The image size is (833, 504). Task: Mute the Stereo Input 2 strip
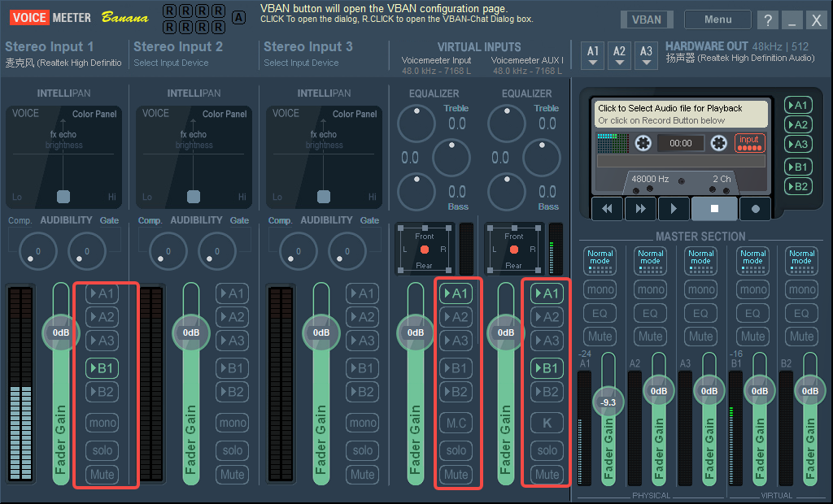click(232, 474)
